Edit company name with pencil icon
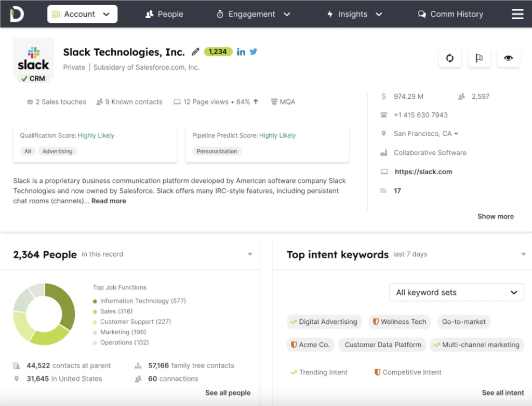This screenshot has width=532, height=406. (195, 51)
